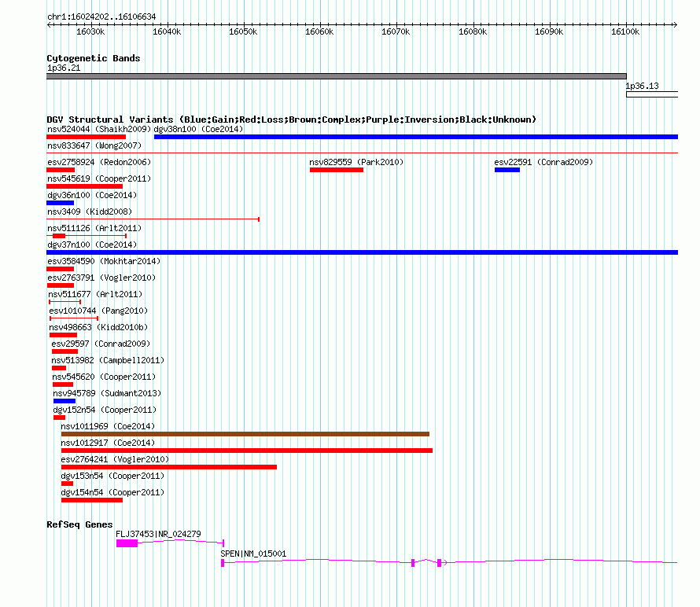700x607 pixels.
Task: Click the 16090k ruler position
Action: point(549,31)
